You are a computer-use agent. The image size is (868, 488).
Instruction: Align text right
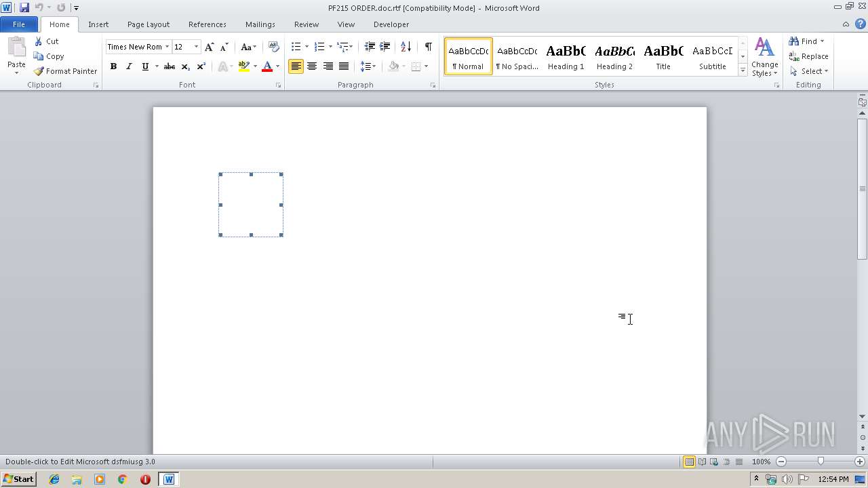(x=328, y=66)
